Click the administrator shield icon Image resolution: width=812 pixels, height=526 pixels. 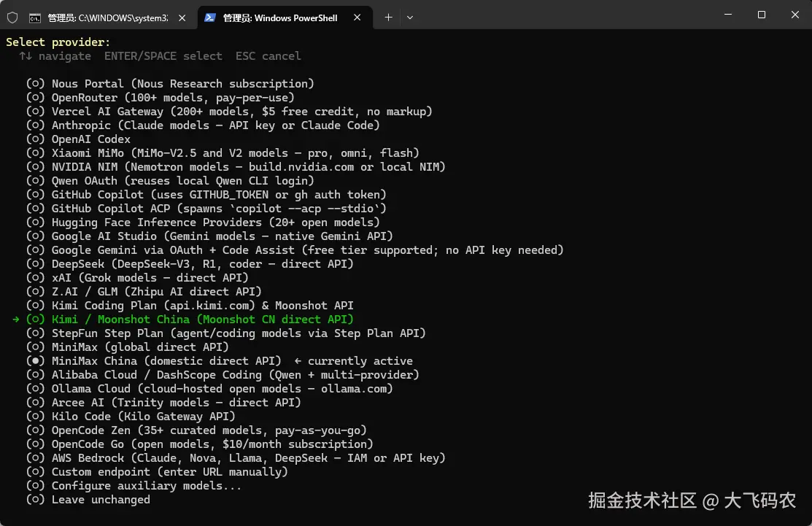pos(12,18)
